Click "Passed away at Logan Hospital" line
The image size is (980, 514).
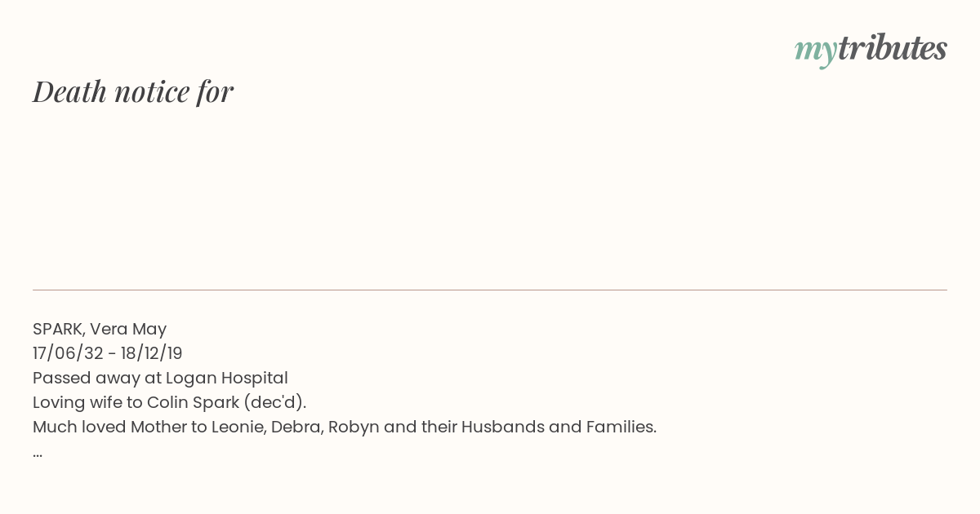coord(160,378)
